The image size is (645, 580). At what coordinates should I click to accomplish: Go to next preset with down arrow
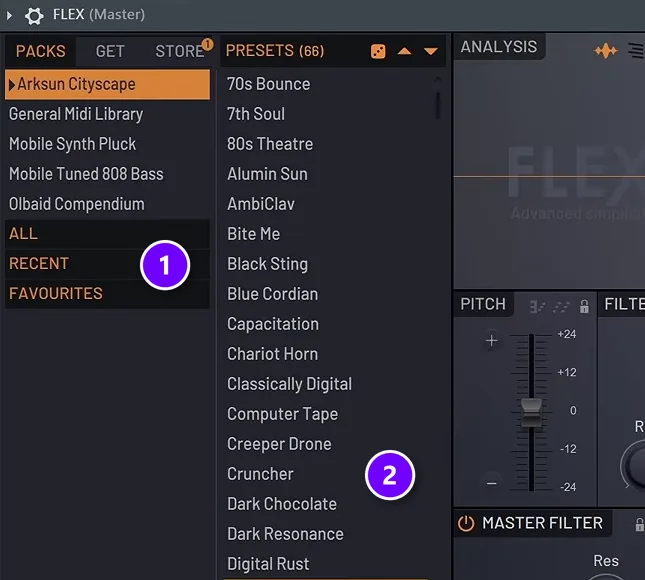[x=431, y=51]
